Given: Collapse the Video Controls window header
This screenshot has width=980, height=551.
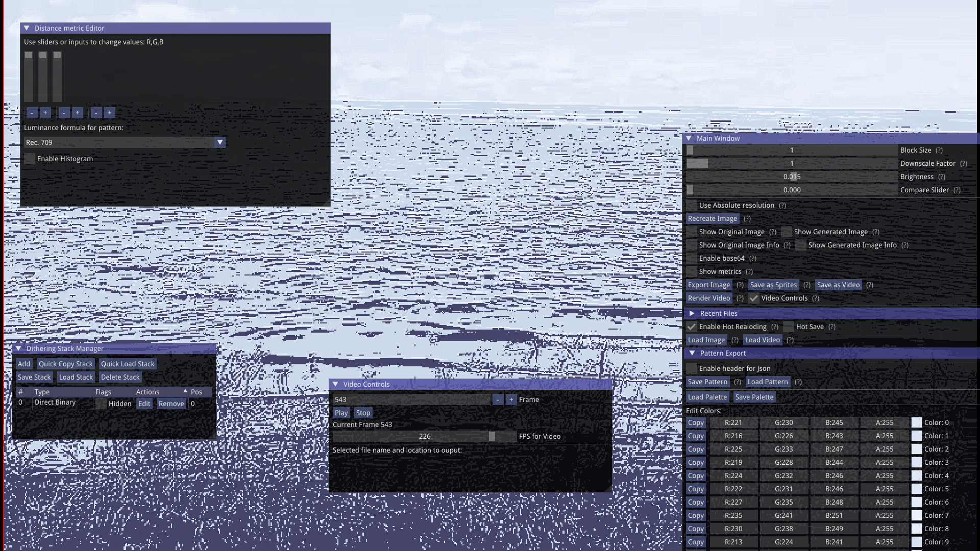Looking at the screenshot, I should click(x=335, y=385).
